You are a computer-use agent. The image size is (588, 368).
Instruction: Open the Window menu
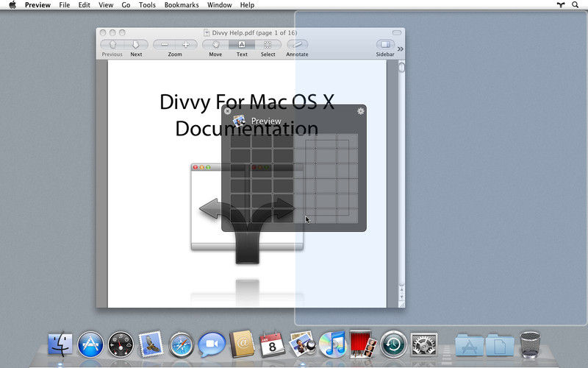pos(219,5)
